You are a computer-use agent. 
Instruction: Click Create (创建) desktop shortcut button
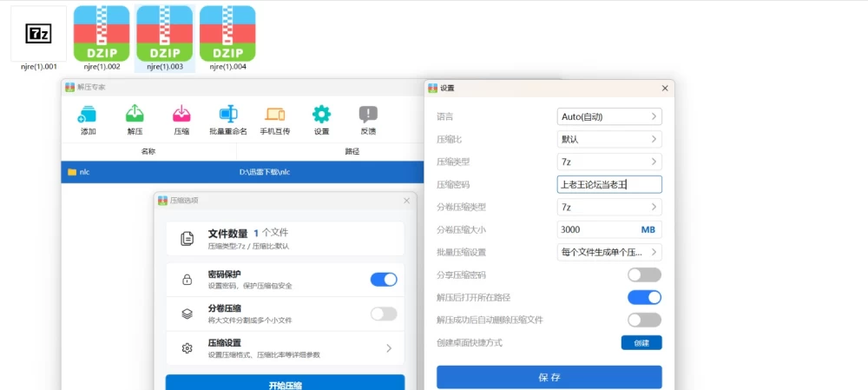tap(641, 343)
